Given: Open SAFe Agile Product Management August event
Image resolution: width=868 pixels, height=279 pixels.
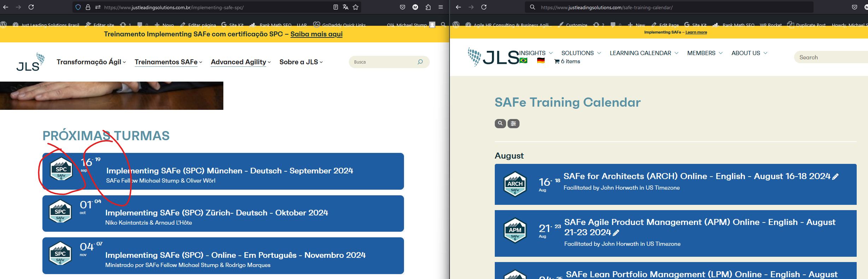Looking at the screenshot, I should [676, 233].
